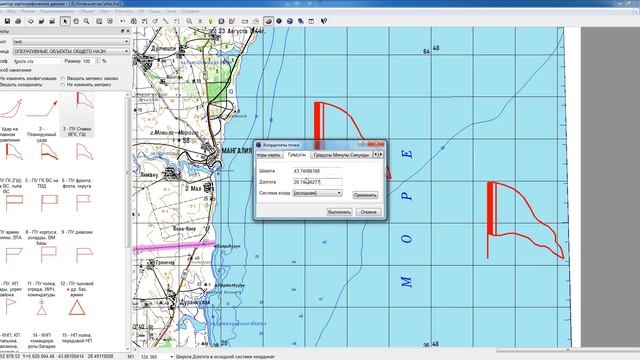Select the magnifier zoom tool
Image resolution: width=640 pixels, height=360 pixels.
point(87,21)
